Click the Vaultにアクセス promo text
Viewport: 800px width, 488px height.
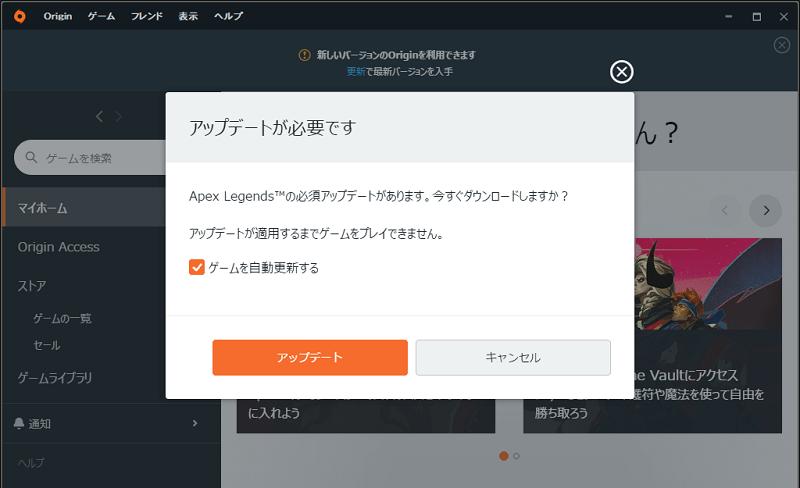point(687,376)
